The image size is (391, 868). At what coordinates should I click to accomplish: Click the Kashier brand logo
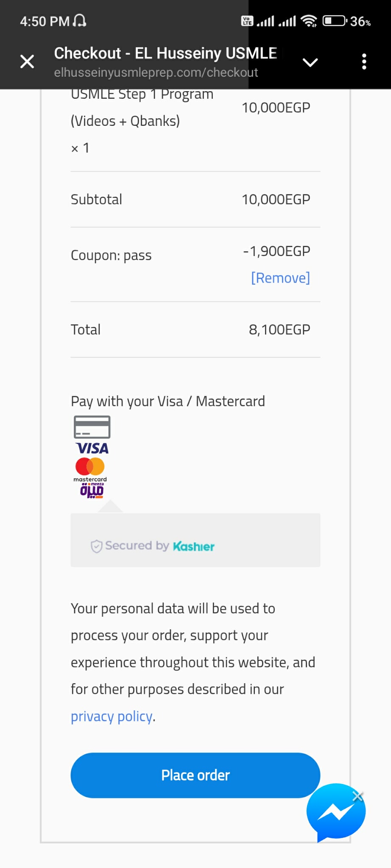(x=194, y=546)
